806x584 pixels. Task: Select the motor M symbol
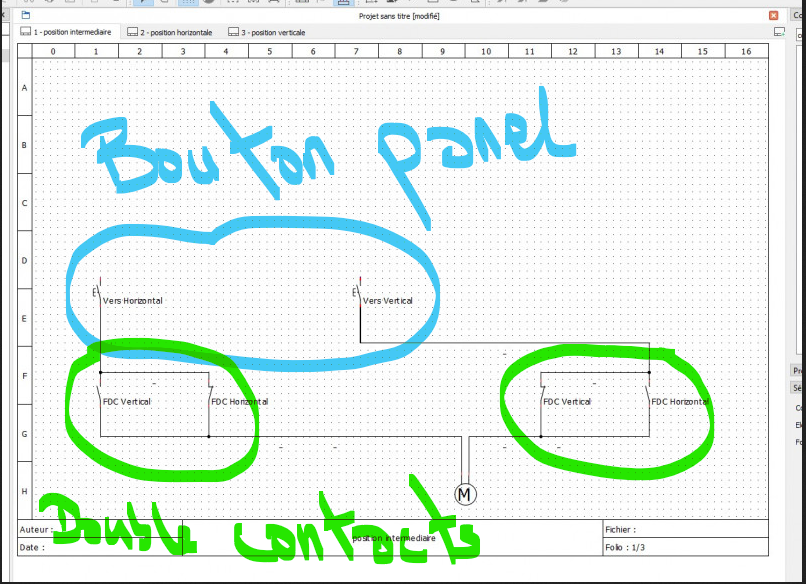(x=465, y=494)
